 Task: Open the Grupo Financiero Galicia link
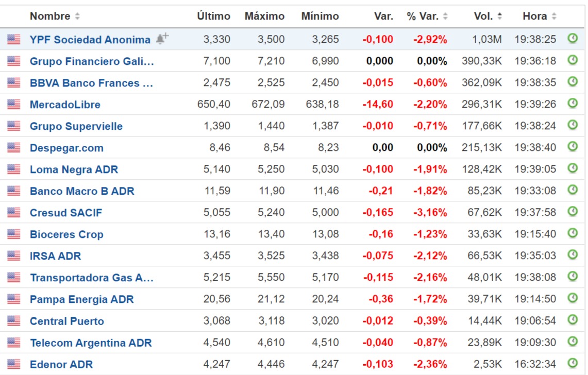click(x=92, y=61)
